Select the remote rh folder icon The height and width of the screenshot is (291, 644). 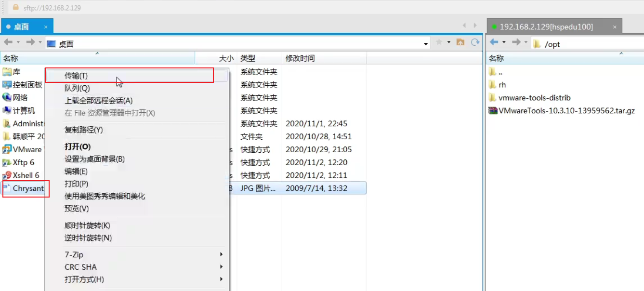click(x=492, y=85)
